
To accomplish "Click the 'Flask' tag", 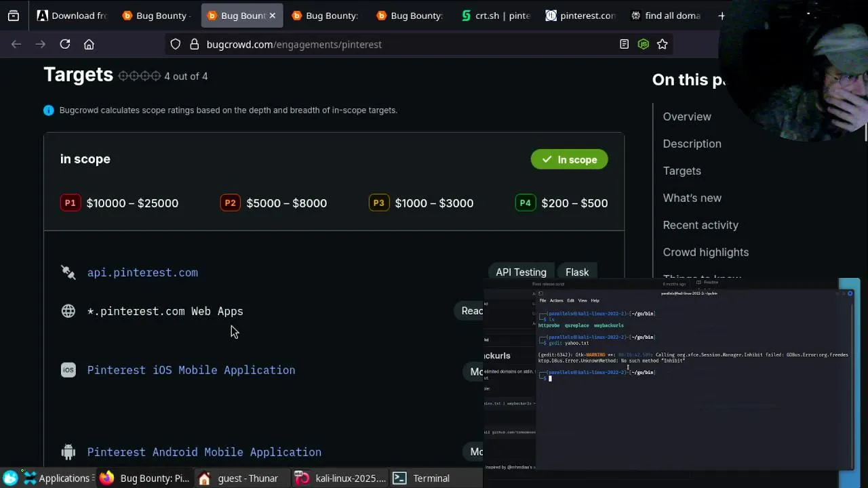I will pos(577,272).
